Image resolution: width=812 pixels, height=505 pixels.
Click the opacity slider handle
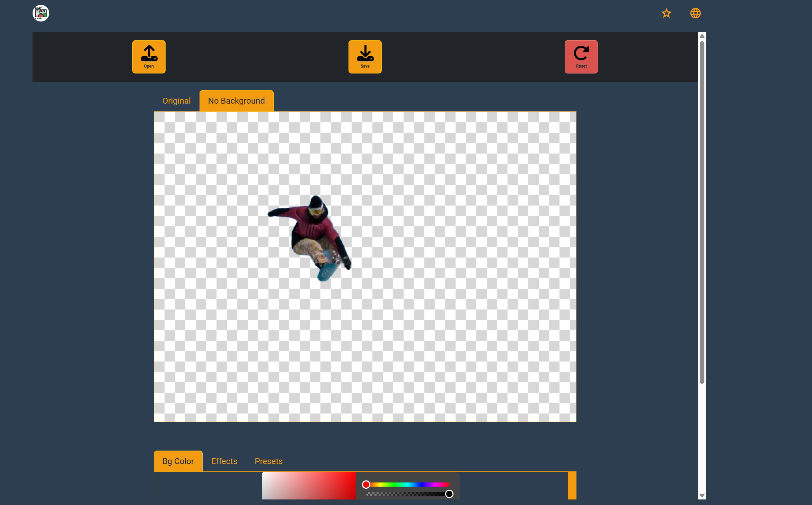pyautogui.click(x=449, y=494)
